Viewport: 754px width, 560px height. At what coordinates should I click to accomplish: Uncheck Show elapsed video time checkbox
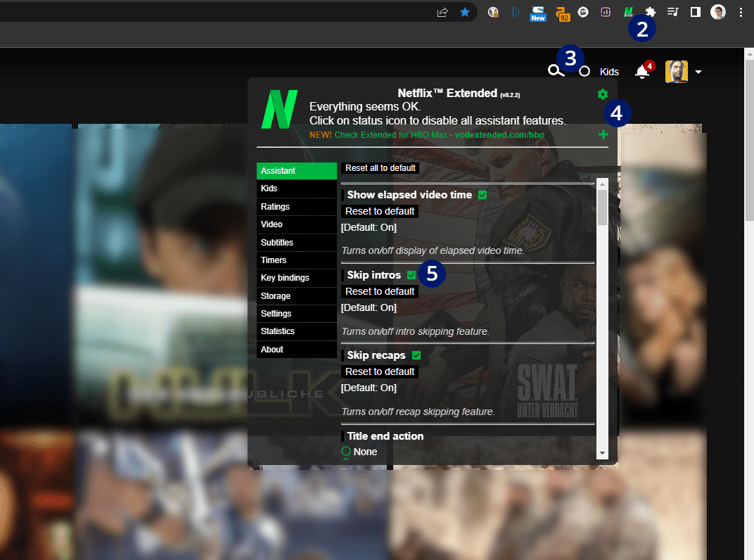pos(483,195)
